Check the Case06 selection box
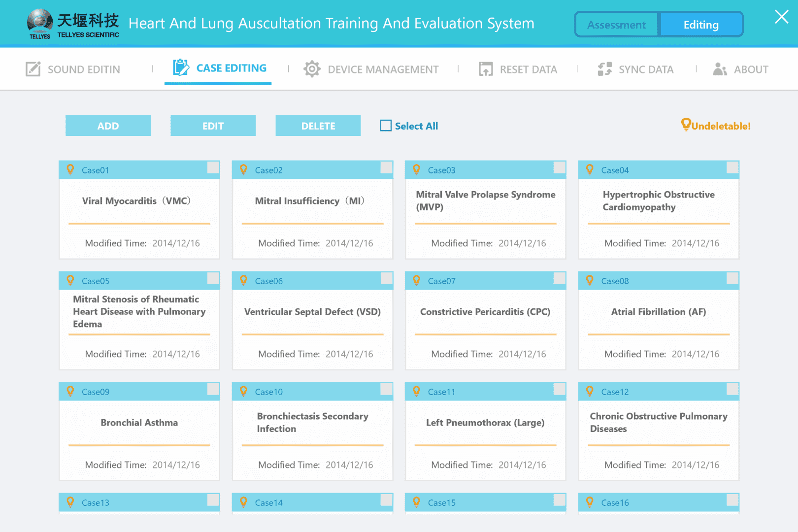The image size is (798, 532). (387, 278)
